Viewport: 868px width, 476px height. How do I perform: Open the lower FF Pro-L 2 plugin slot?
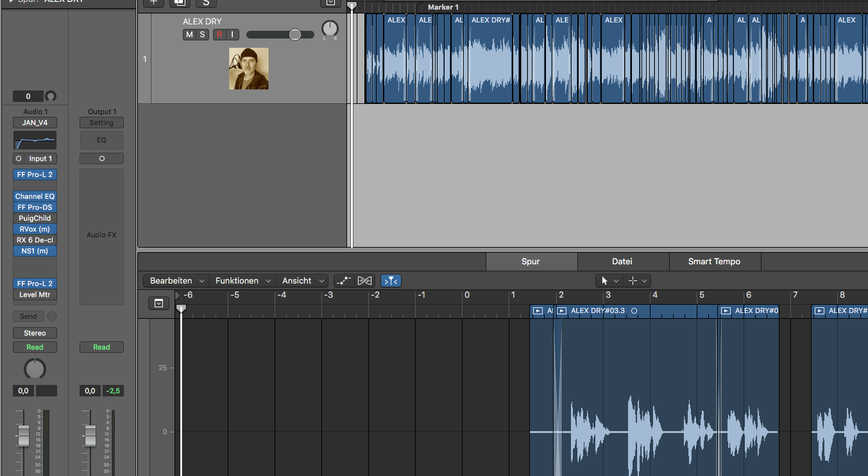click(35, 284)
